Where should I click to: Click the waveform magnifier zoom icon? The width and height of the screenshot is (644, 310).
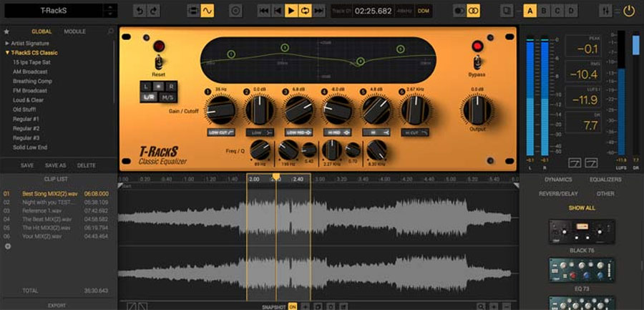[481, 306]
